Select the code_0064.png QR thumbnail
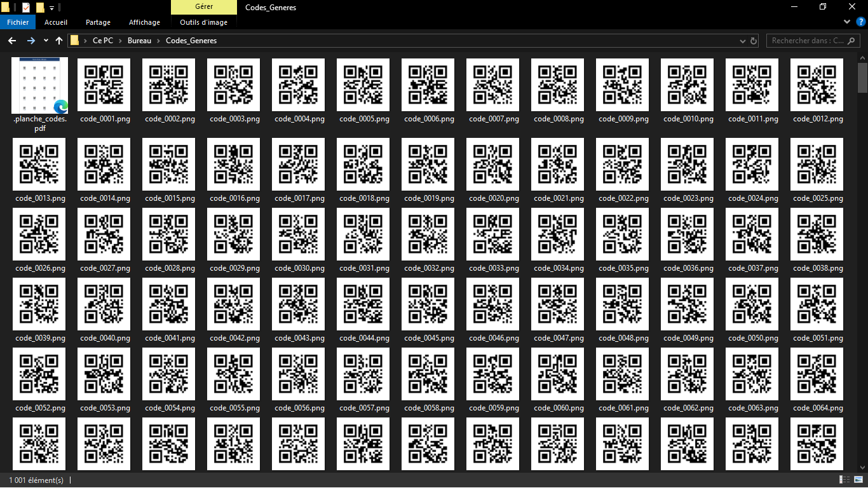This screenshot has height=488, width=868. click(x=818, y=374)
